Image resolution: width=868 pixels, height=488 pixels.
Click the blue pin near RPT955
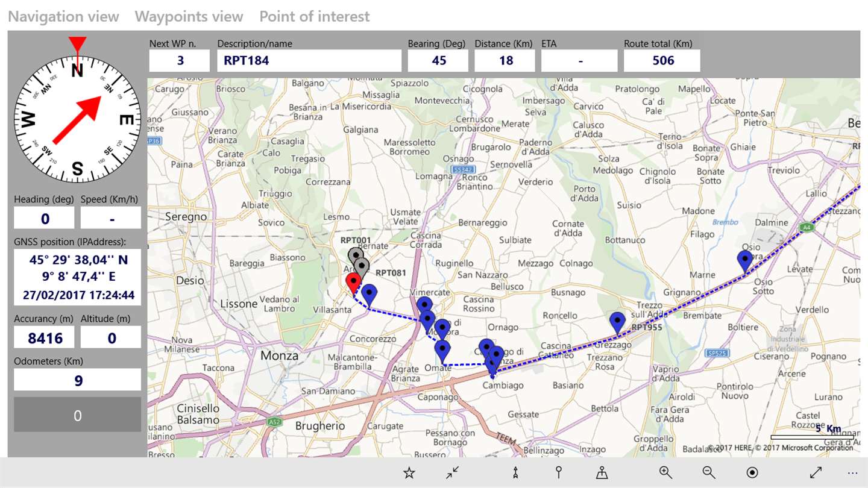(617, 322)
